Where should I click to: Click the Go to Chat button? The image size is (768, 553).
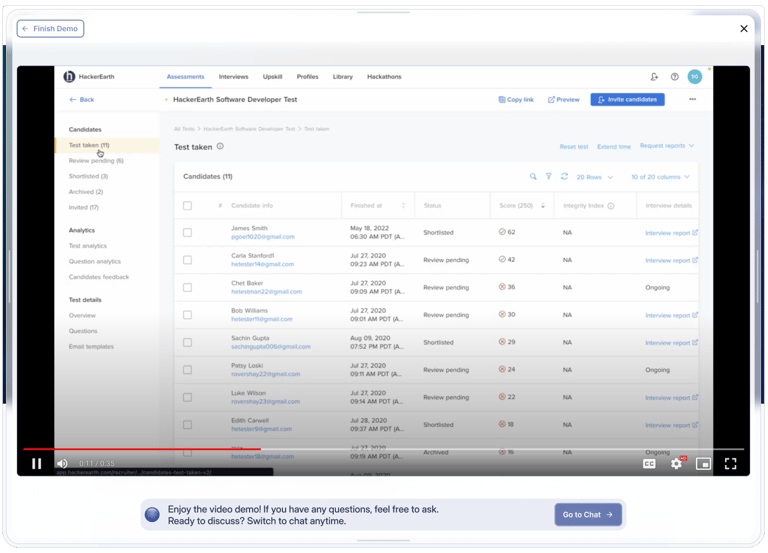pyautogui.click(x=588, y=515)
